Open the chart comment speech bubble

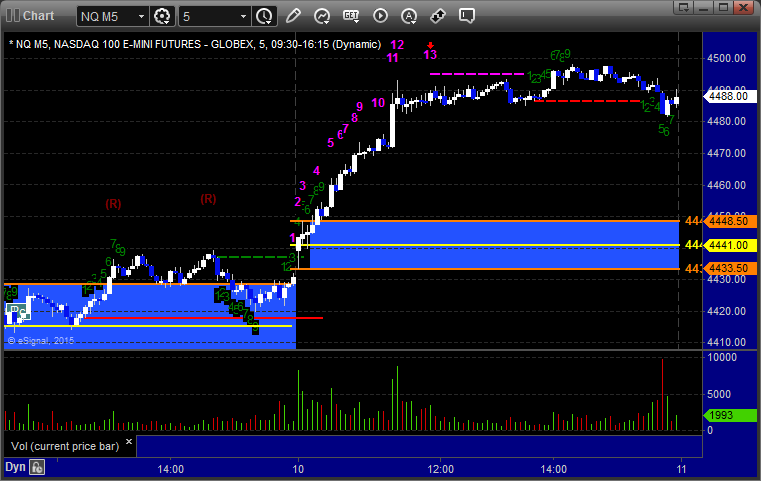click(x=467, y=16)
